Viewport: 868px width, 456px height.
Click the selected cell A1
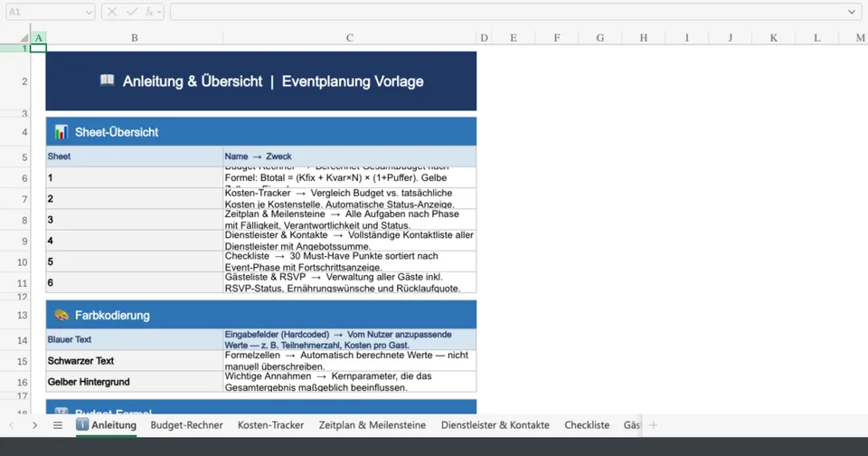coord(38,48)
